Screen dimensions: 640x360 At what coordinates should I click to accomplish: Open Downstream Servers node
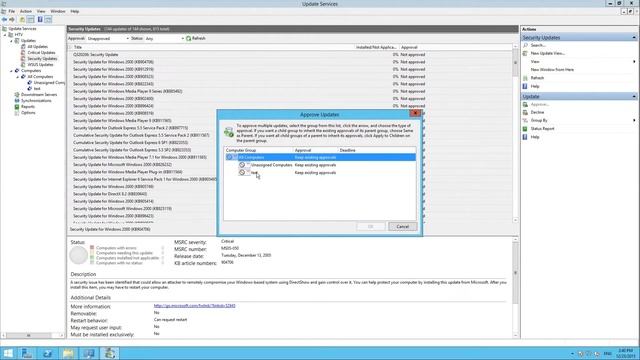click(x=39, y=95)
